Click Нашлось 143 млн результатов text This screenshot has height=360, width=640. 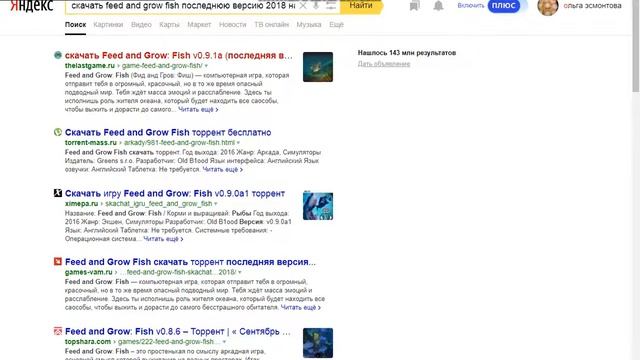407,53
